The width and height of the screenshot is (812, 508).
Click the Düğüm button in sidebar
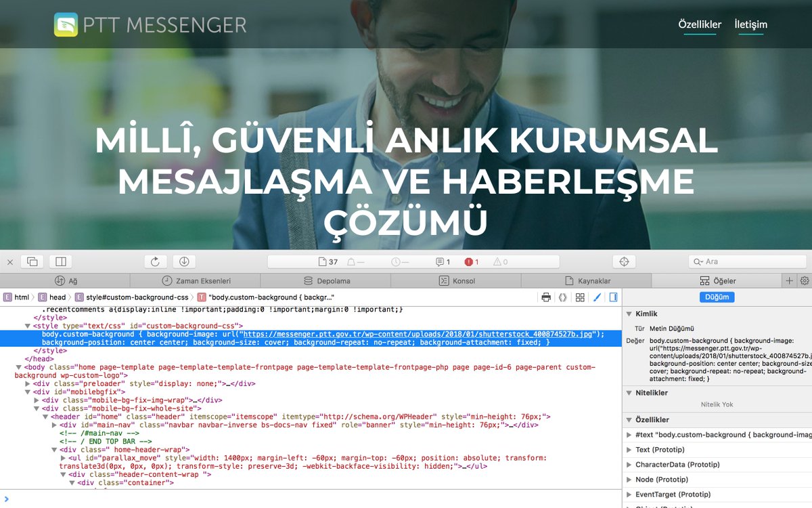(x=717, y=297)
